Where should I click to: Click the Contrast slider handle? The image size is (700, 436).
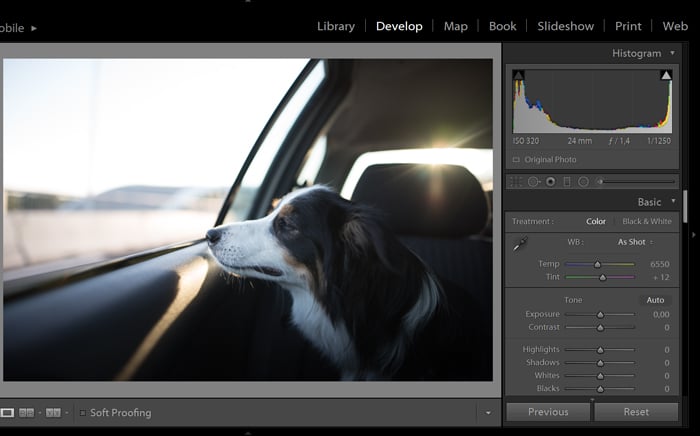click(600, 328)
